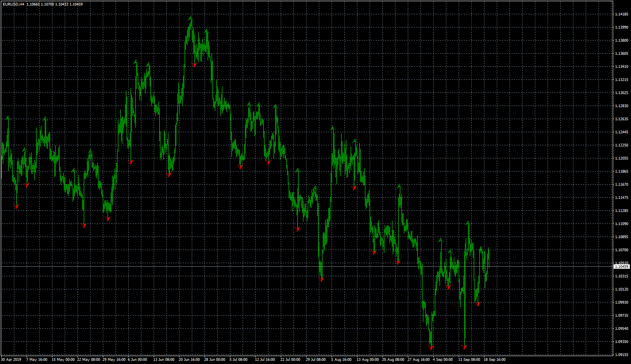Click the 13 Jun 08:00 time label
The image size is (631, 364).
[164, 360]
